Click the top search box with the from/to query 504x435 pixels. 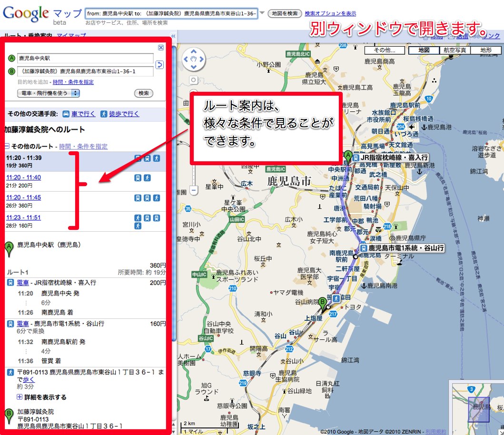click(x=172, y=13)
